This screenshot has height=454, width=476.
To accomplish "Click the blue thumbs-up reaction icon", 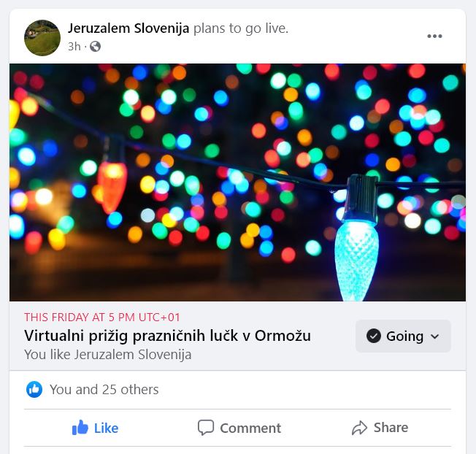I will [x=34, y=389].
